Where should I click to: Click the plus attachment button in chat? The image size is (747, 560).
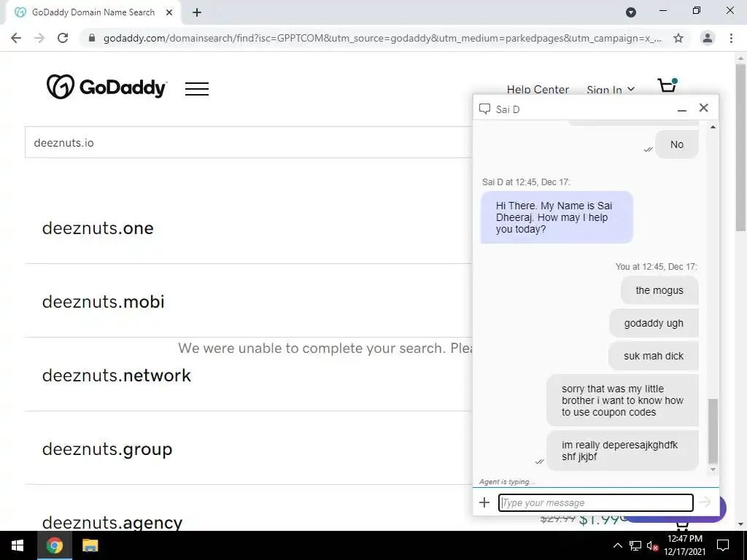click(x=484, y=502)
